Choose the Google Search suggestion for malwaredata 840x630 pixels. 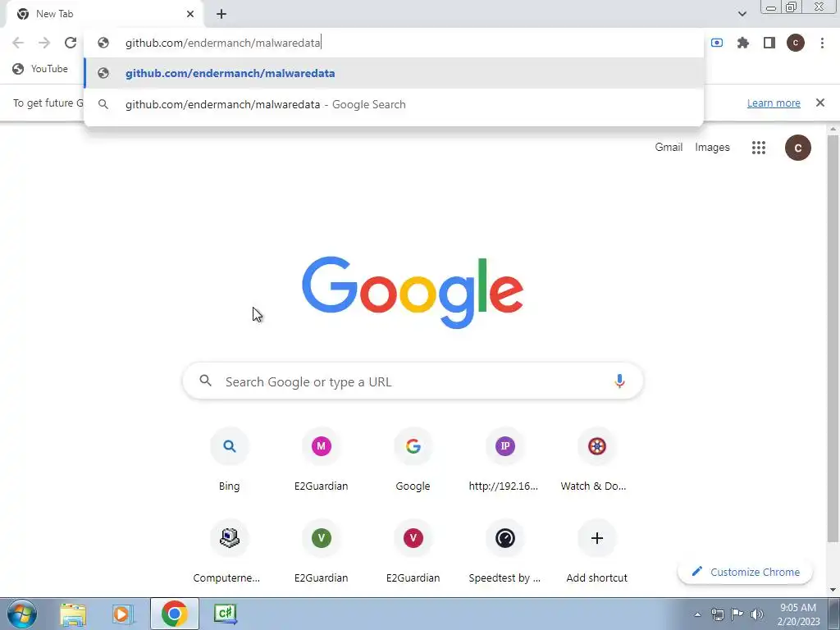pyautogui.click(x=394, y=104)
